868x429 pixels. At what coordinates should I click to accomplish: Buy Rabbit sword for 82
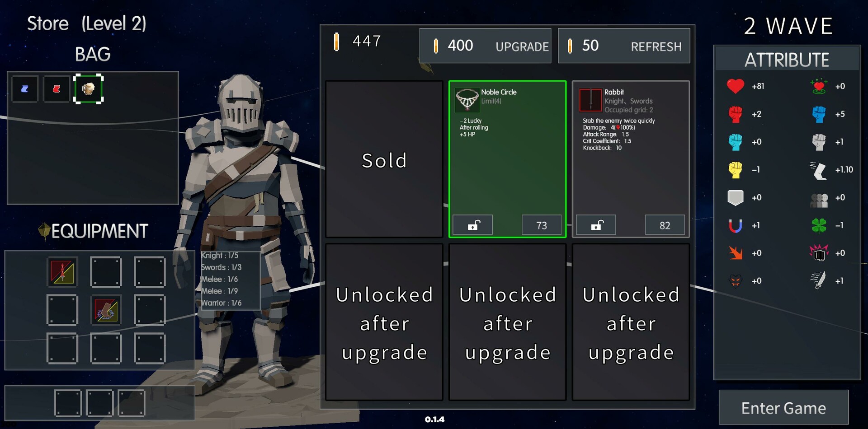(x=665, y=225)
